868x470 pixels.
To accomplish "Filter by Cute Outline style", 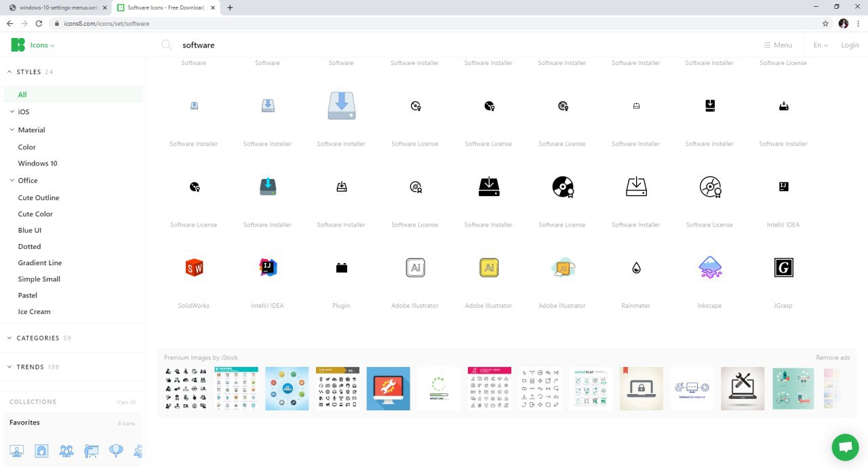I will coord(39,198).
